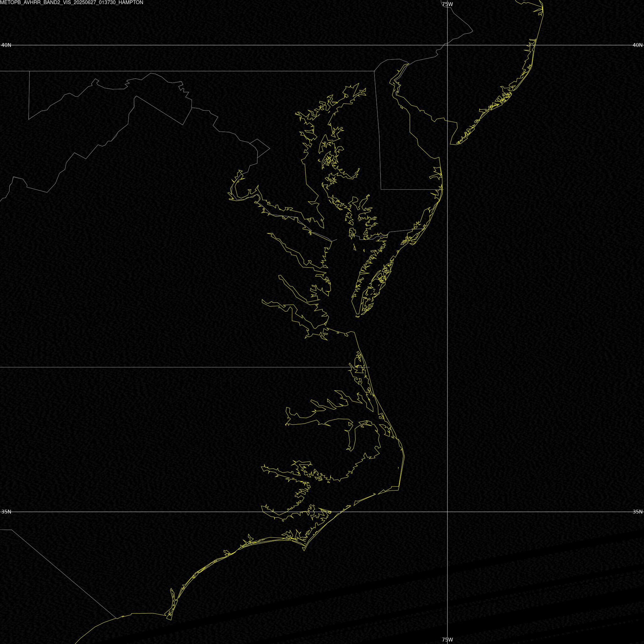Viewport: 644px width, 644px height.
Task: Click the left 35N latitude label
Action: [x=6, y=512]
